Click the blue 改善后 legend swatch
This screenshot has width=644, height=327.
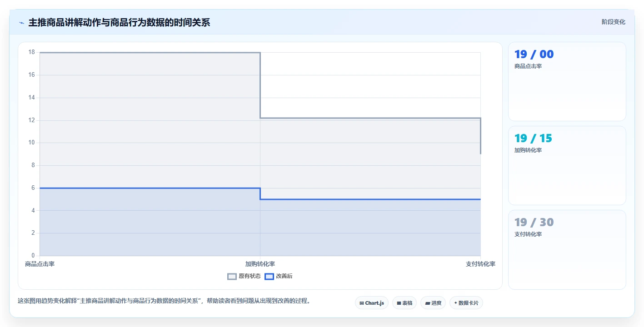click(x=269, y=276)
